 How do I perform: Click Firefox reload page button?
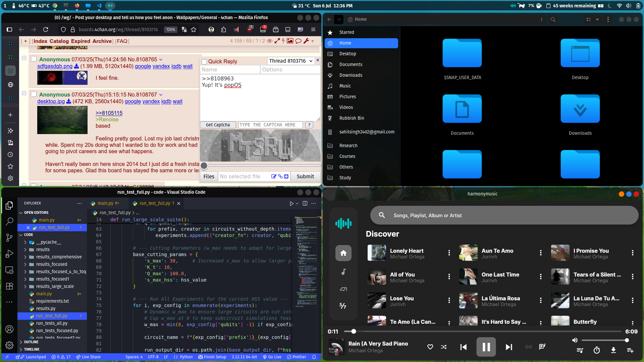(46, 29)
